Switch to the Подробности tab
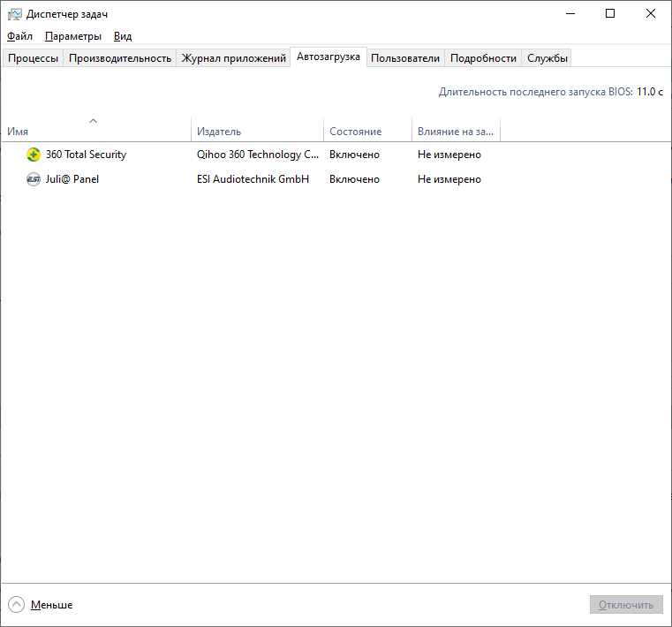This screenshot has width=672, height=627. click(x=483, y=58)
